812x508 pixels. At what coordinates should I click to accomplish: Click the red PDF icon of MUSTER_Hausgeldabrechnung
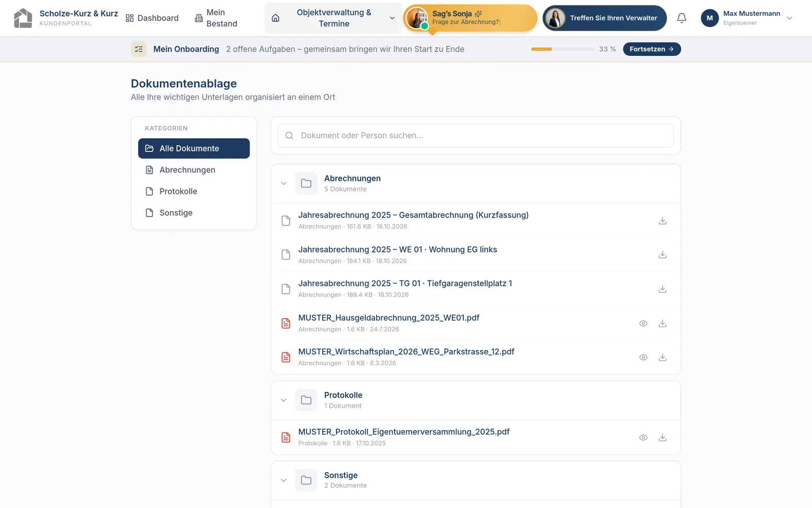pos(286,324)
